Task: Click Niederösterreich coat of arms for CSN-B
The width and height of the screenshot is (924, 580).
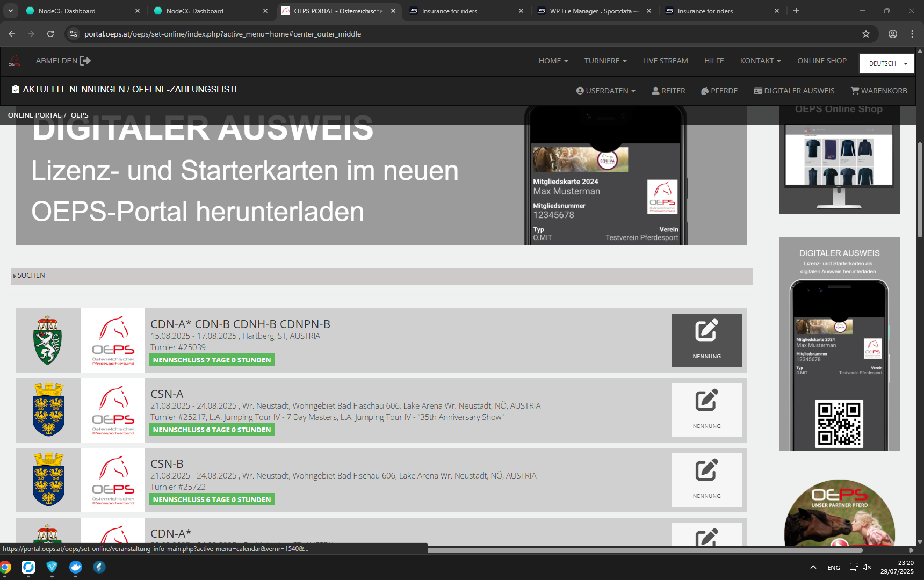Action: point(48,480)
